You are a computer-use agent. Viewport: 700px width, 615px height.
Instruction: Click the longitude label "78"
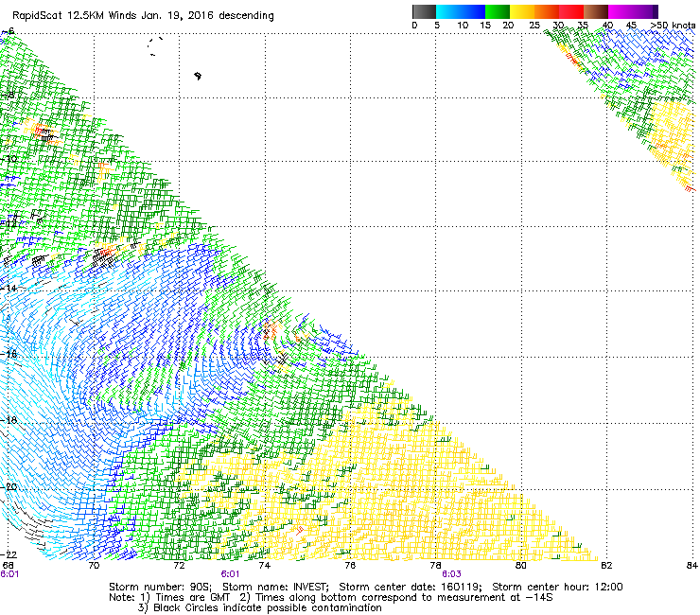click(436, 566)
